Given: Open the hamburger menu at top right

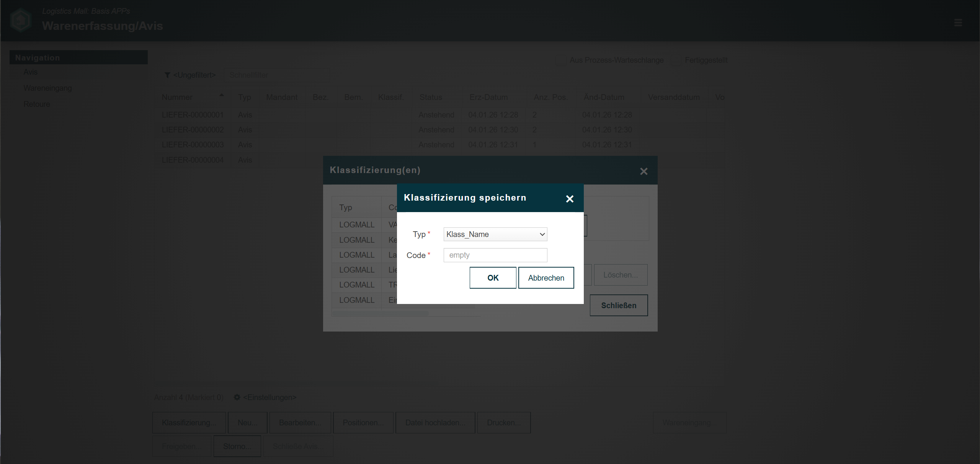Looking at the screenshot, I should click(x=958, y=23).
